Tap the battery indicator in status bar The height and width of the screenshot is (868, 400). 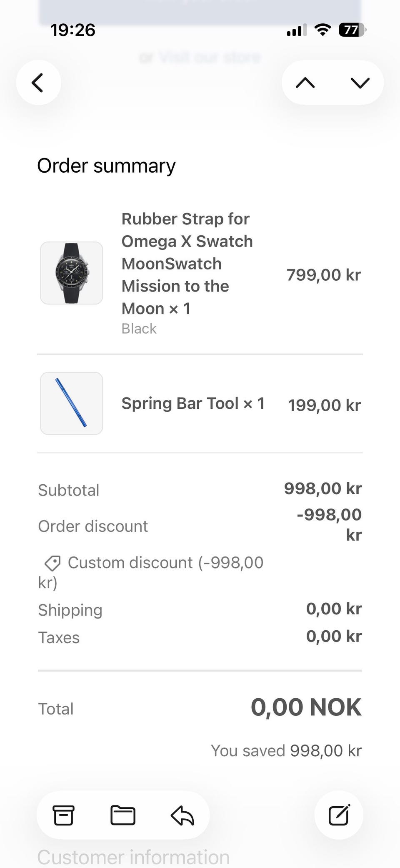[x=352, y=30]
